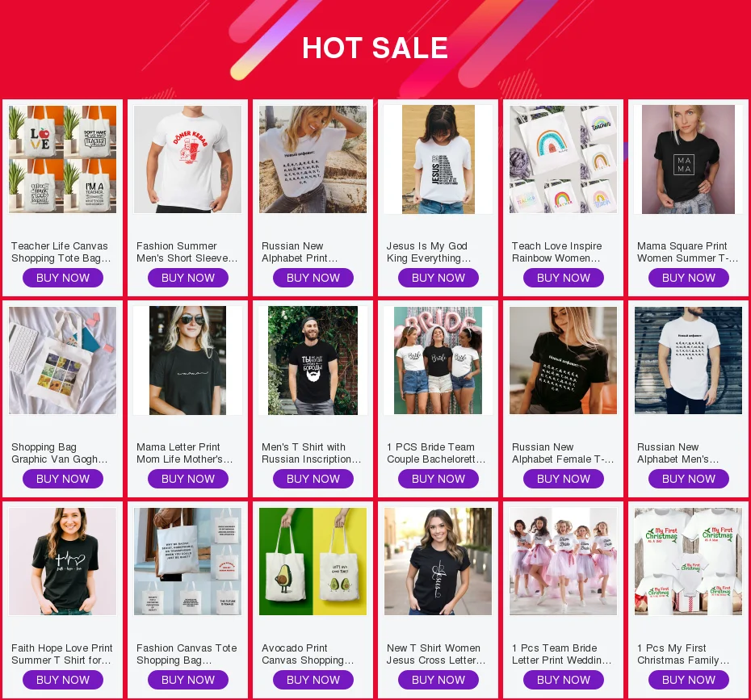This screenshot has width=751, height=700.
Task: Open Fashion Canvas Tote Shopping Bag title
Action: point(187,654)
